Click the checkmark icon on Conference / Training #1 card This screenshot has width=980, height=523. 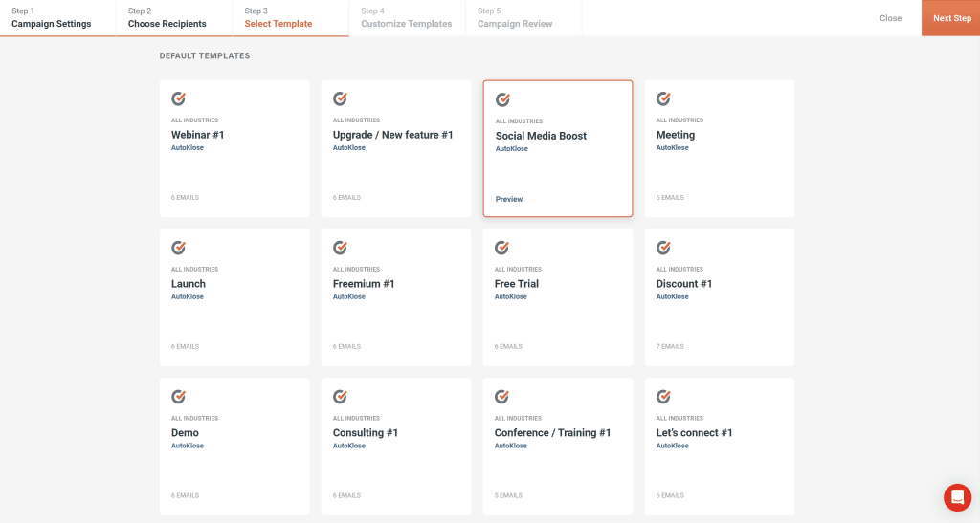(x=501, y=397)
